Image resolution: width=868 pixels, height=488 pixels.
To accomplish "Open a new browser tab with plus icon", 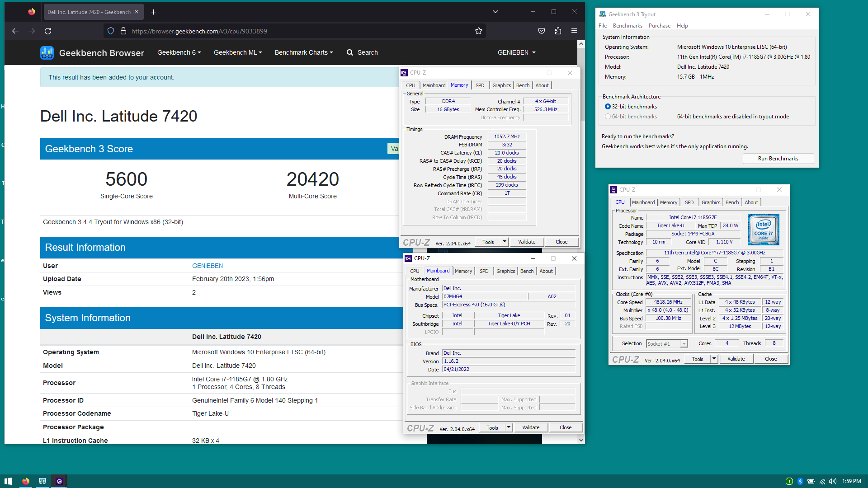I will pyautogui.click(x=154, y=12).
